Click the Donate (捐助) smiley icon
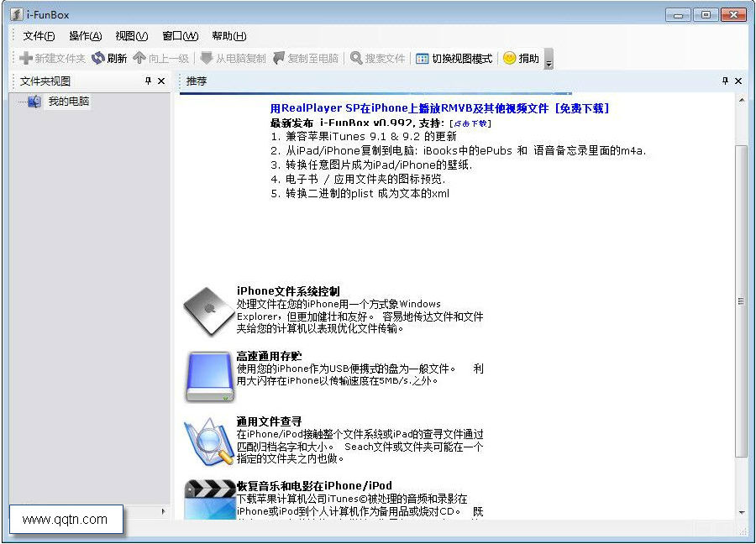The width and height of the screenshot is (756, 544). click(x=509, y=59)
